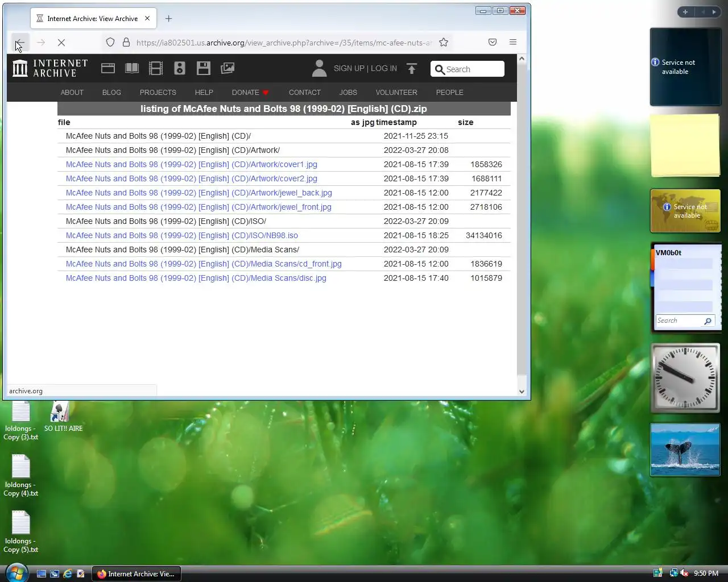Open Media Scans/cd_front.jpg link
The height and width of the screenshot is (582, 728).
(204, 264)
